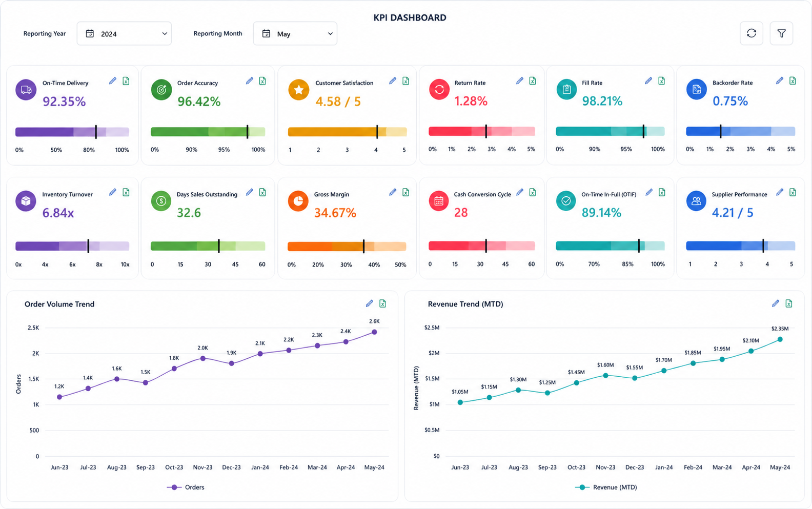The width and height of the screenshot is (812, 509).
Task: Click the 4.58 / 5 satisfaction value
Action: coord(338,101)
